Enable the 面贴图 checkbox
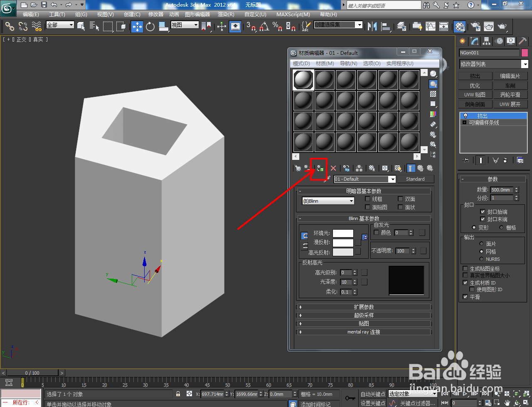Screen dimensions: 532x407 (x=367, y=207)
